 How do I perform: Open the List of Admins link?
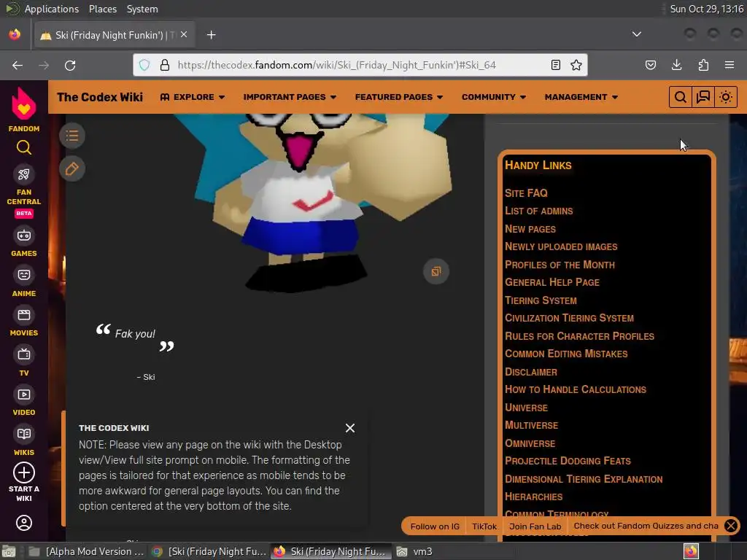click(x=539, y=211)
